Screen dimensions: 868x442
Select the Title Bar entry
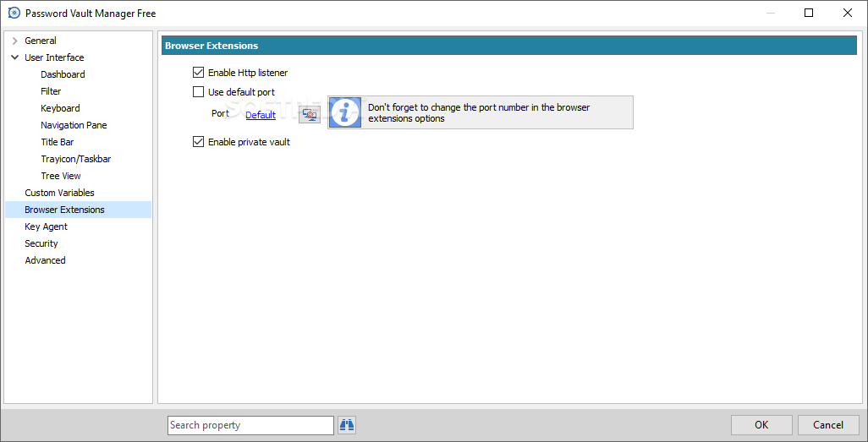pyautogui.click(x=57, y=142)
